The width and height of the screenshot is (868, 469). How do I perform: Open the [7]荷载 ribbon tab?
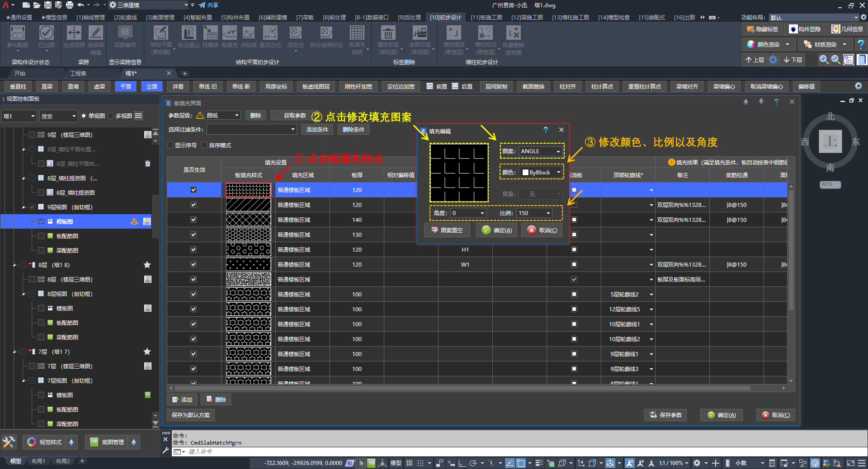(305, 17)
